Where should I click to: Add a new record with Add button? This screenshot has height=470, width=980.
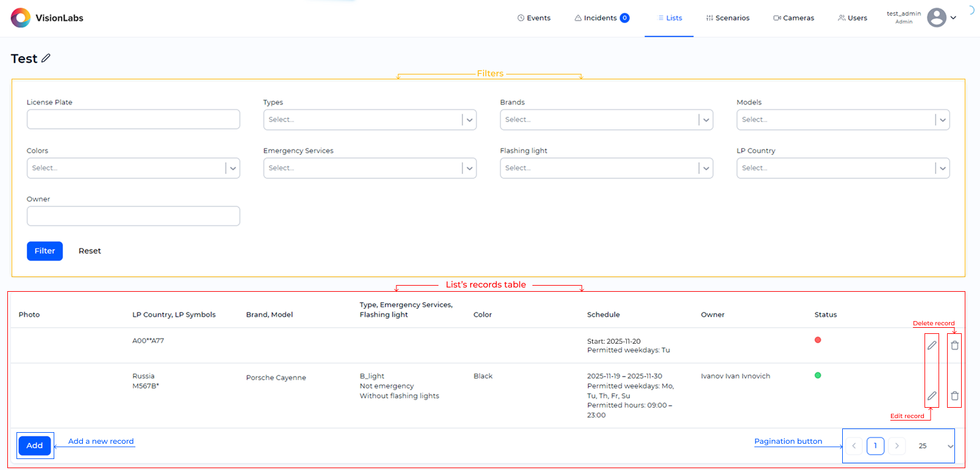[x=35, y=446]
